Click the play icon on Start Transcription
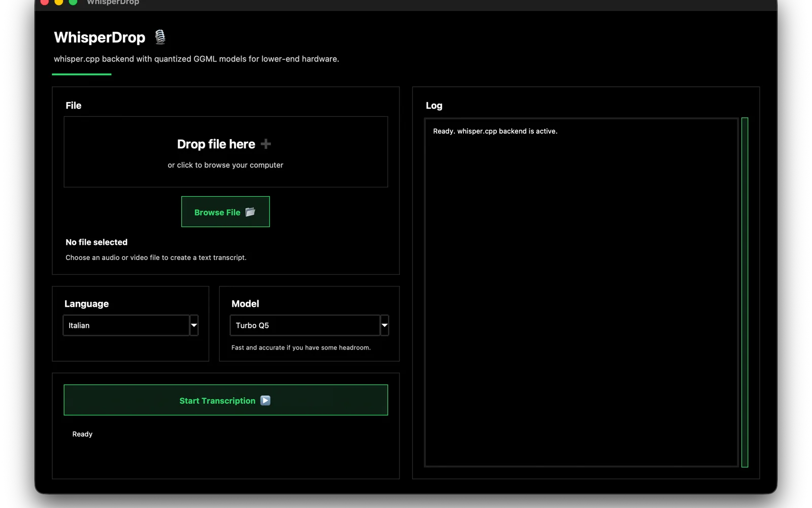 265,400
